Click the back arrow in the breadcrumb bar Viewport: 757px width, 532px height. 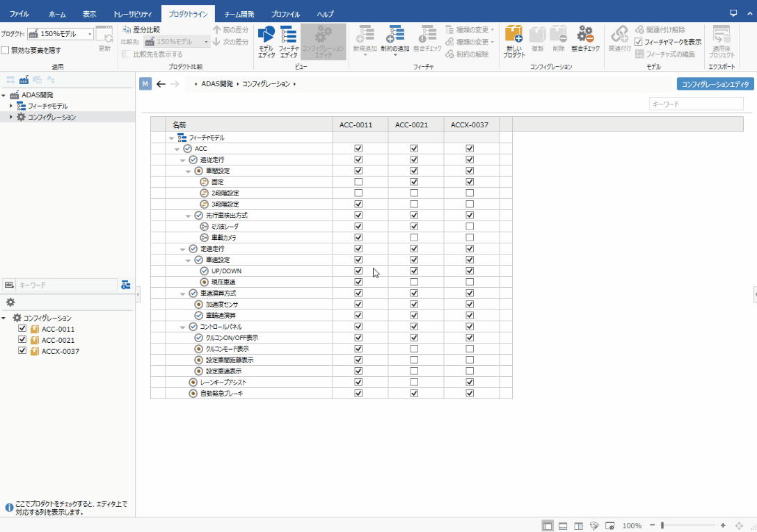pos(161,84)
